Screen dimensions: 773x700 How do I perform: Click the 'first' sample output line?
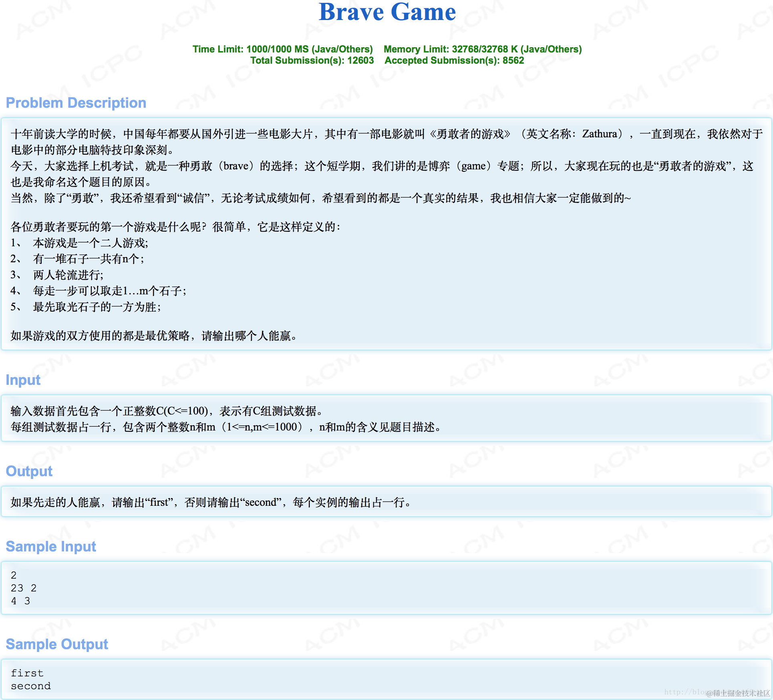(x=27, y=673)
